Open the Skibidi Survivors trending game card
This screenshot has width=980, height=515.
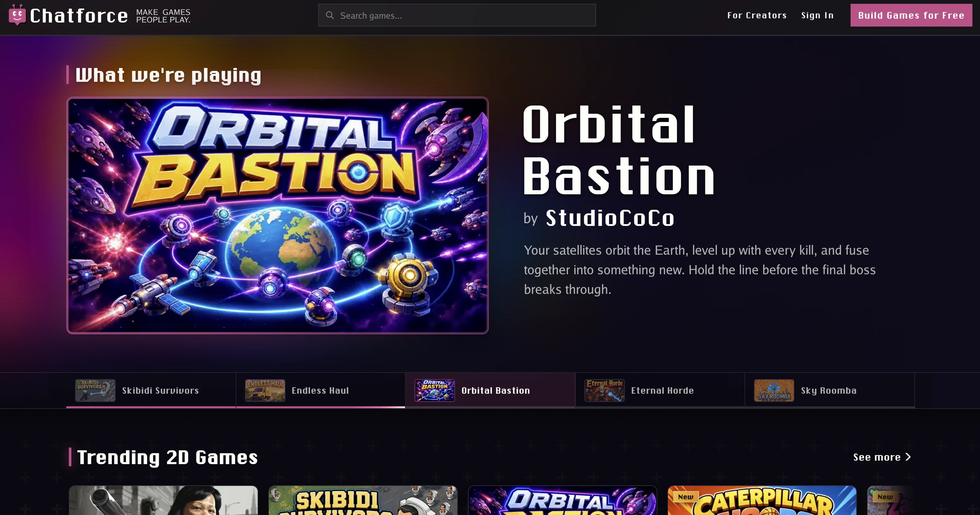pos(363,500)
